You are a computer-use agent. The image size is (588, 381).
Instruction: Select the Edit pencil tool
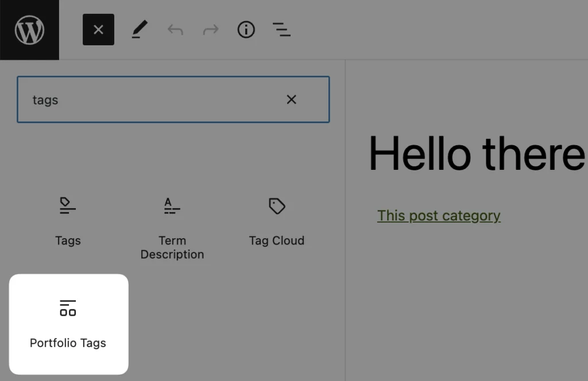[140, 30]
